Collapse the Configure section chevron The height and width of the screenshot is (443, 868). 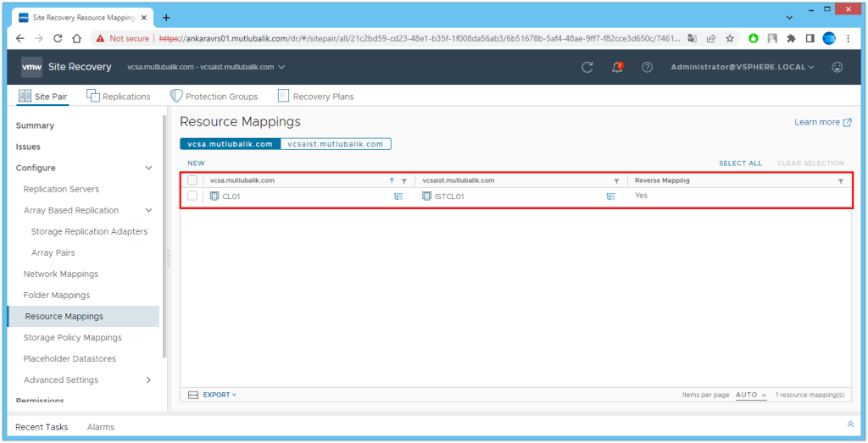tap(148, 168)
